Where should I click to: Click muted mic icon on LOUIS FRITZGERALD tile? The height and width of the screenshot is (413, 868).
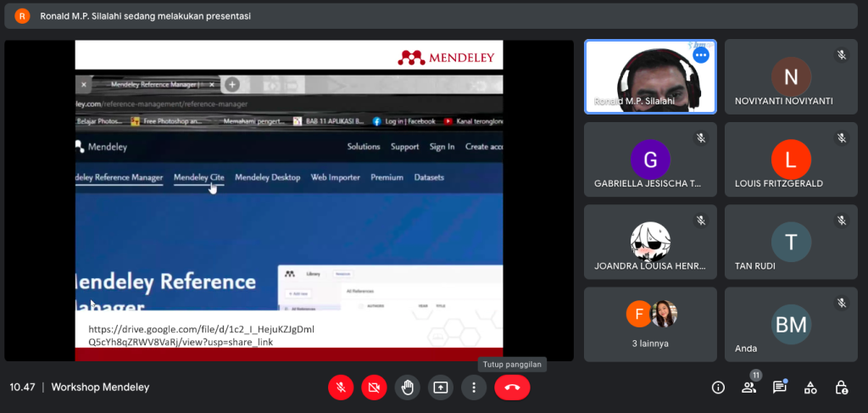(x=842, y=138)
